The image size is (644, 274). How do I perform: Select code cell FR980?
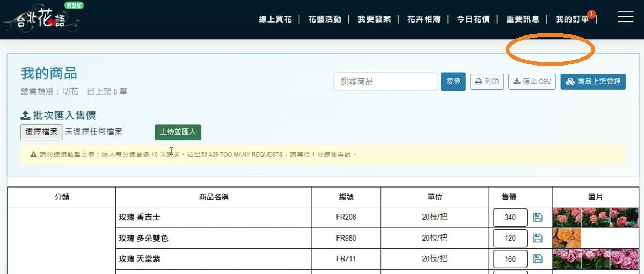346,238
